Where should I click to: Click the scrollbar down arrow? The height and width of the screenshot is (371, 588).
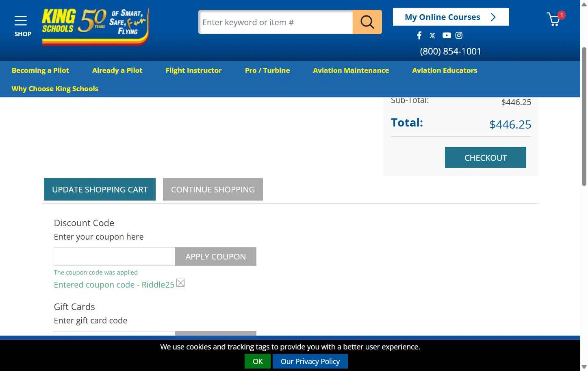tap(584, 367)
